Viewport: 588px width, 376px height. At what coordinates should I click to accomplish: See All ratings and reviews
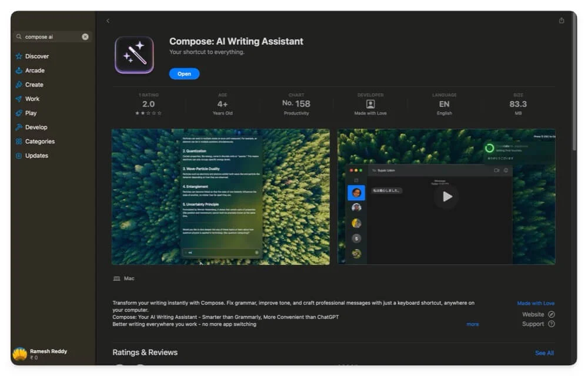[x=544, y=353]
